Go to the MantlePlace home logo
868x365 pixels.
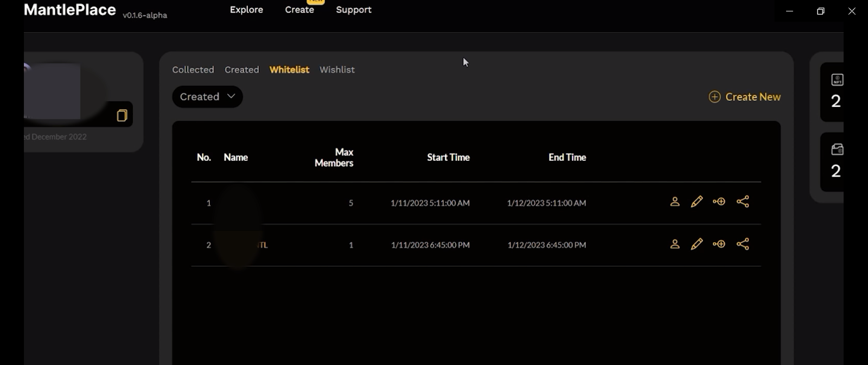click(x=70, y=10)
